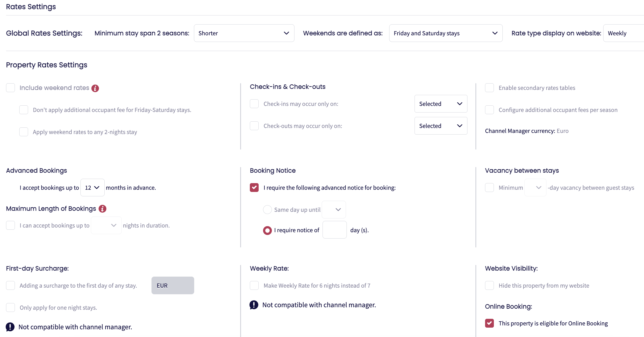Uncheck property eligible for Online Booking

[489, 323]
